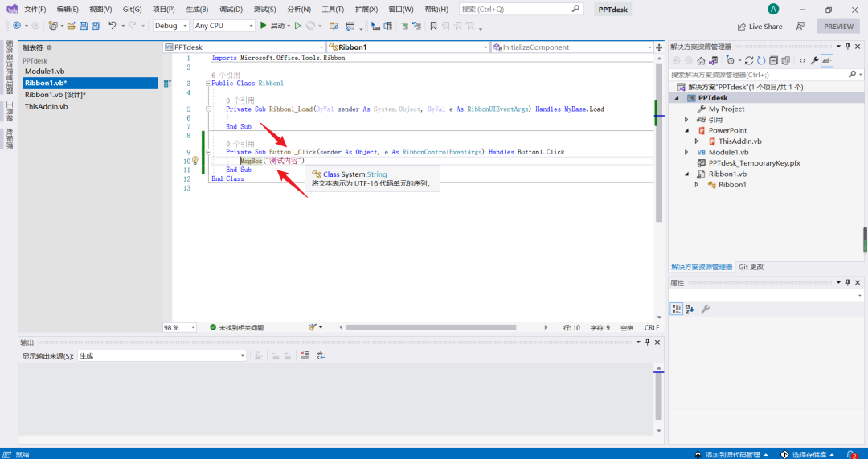This screenshot has height=459, width=868.
Task: Click Show All Files icon
Action: pyautogui.click(x=785, y=60)
